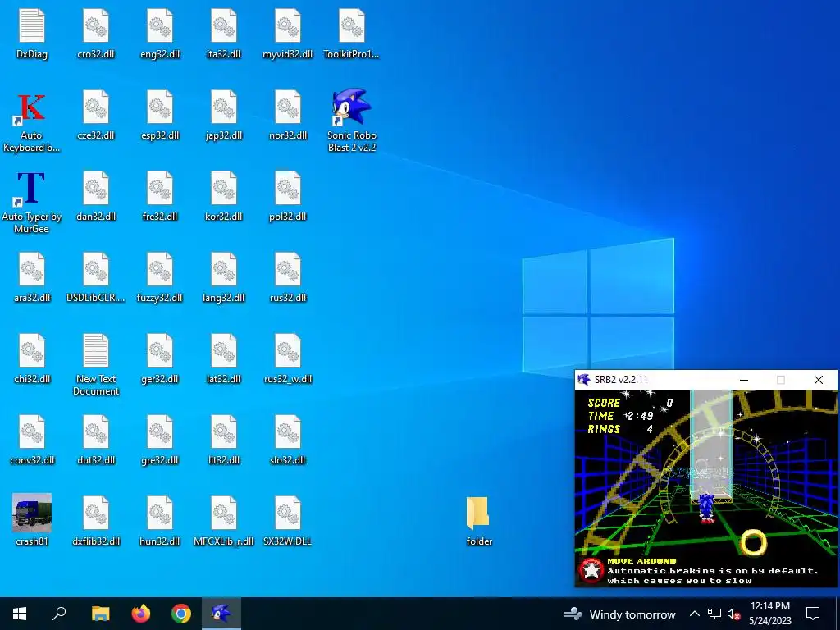Expand hidden system tray icons chevron

(x=694, y=614)
